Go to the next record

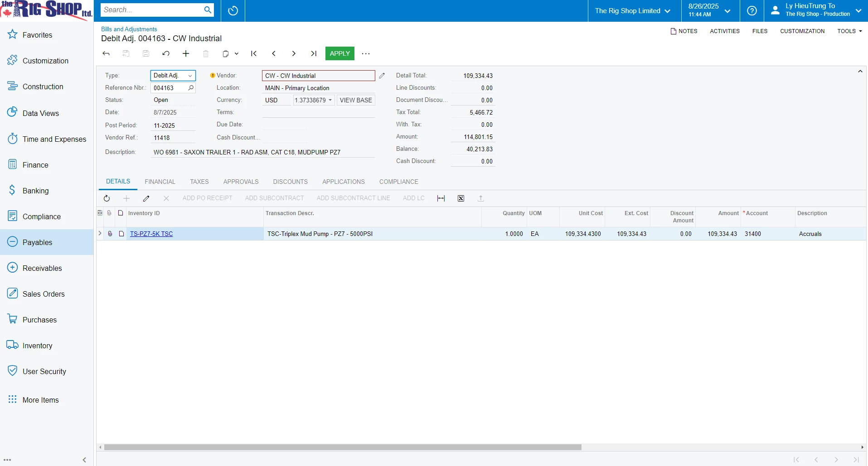point(294,53)
